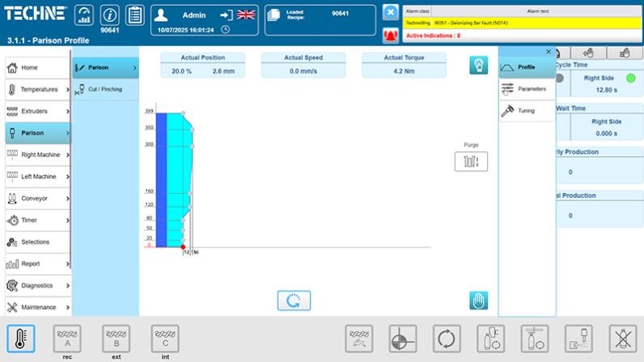This screenshot has width=644, height=362.
Task: Expand the Parison sidebar menu
Action: tap(38, 133)
